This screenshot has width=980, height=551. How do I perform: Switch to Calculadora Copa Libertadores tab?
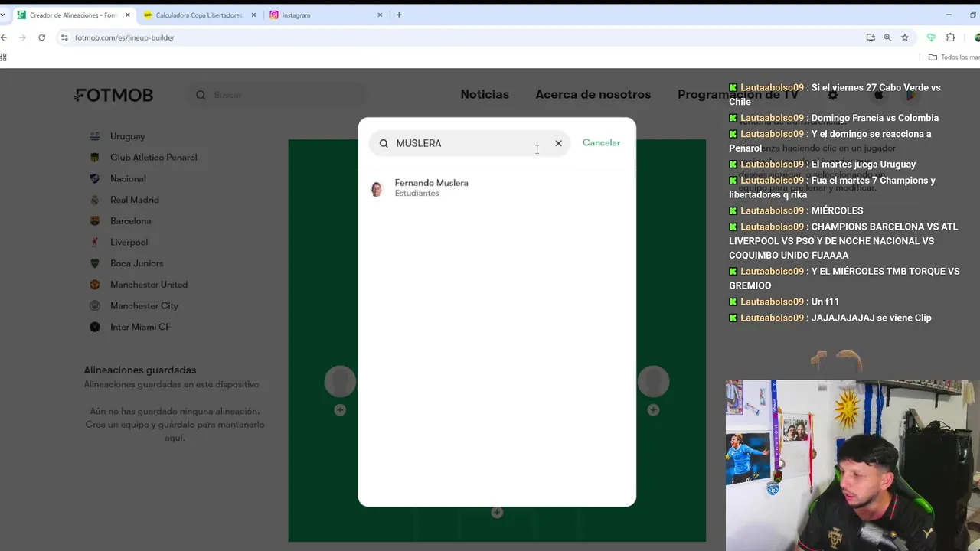click(x=198, y=15)
